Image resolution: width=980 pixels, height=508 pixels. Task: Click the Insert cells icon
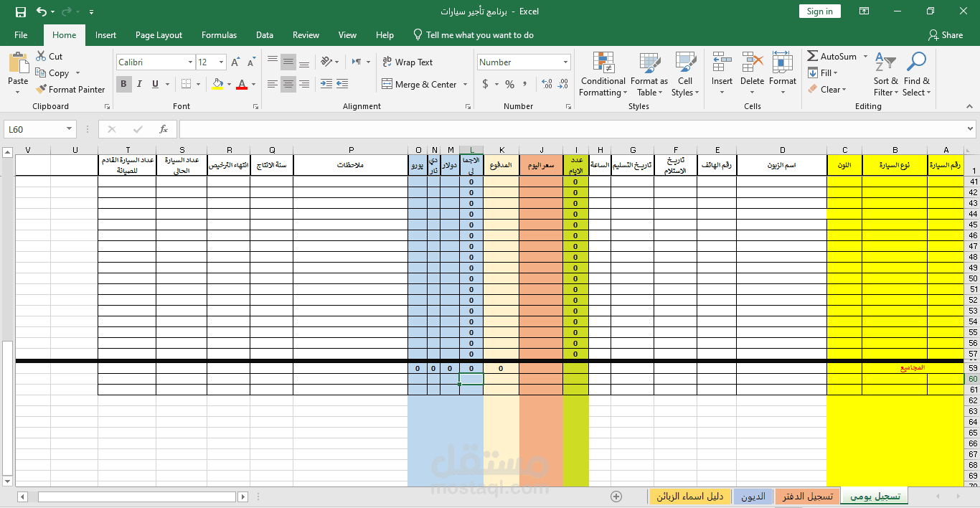pyautogui.click(x=722, y=63)
